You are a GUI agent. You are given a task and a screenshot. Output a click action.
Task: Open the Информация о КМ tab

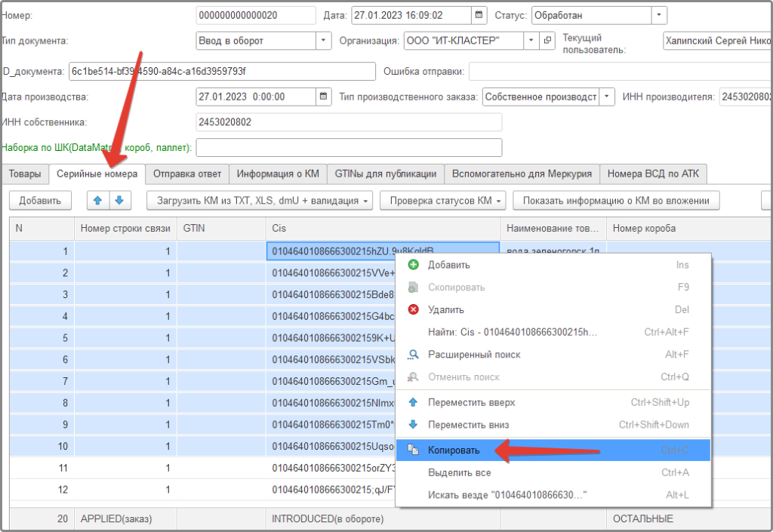[278, 174]
